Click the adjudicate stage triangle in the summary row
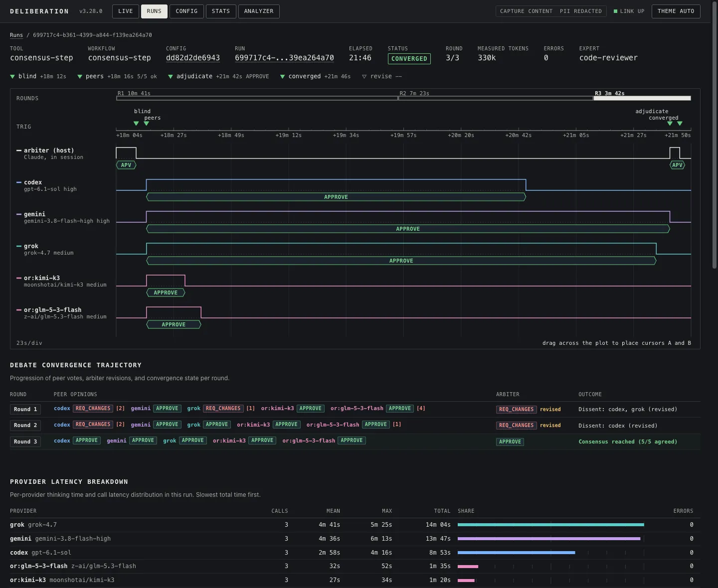718x588 pixels. [x=171, y=77]
